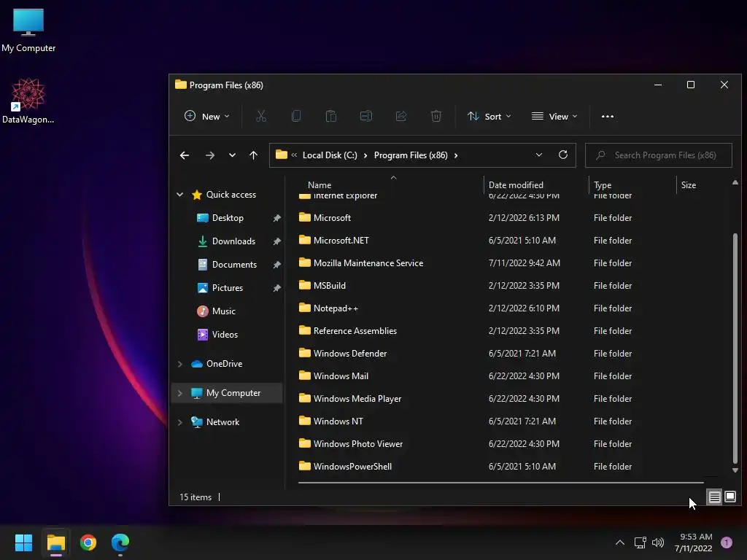Open the Windows Start button
The height and width of the screenshot is (560, 747).
click(23, 542)
